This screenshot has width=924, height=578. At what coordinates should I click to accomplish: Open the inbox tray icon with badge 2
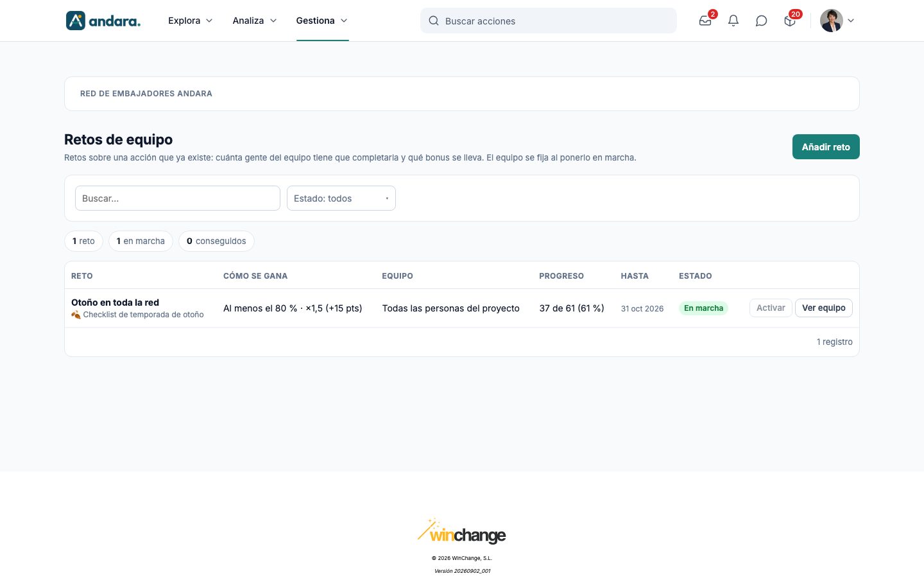705,21
